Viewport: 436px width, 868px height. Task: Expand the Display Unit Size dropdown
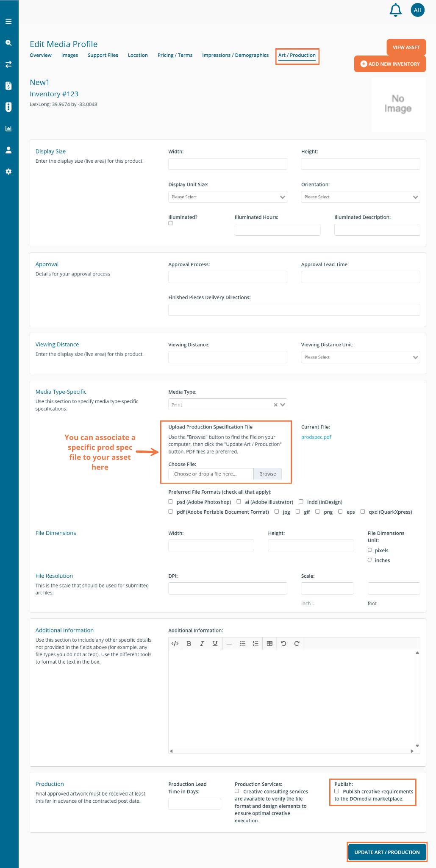click(228, 197)
